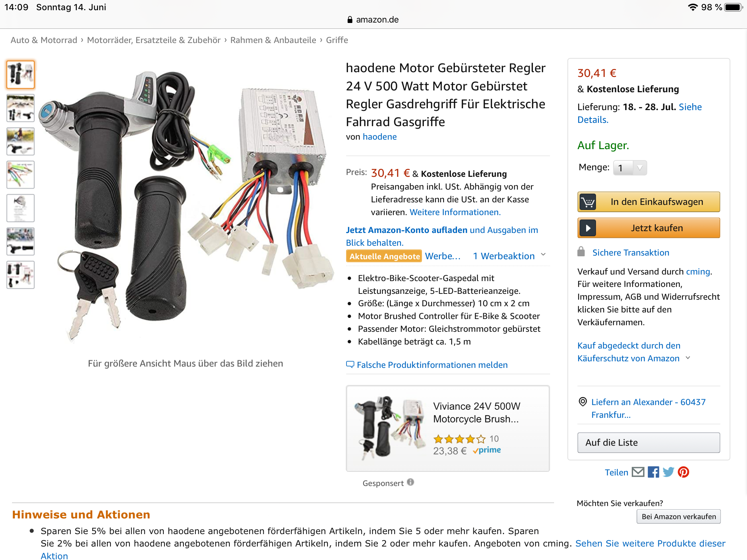The image size is (747, 560).
Task: Open the Griffe breadcrumb category
Action: [337, 40]
